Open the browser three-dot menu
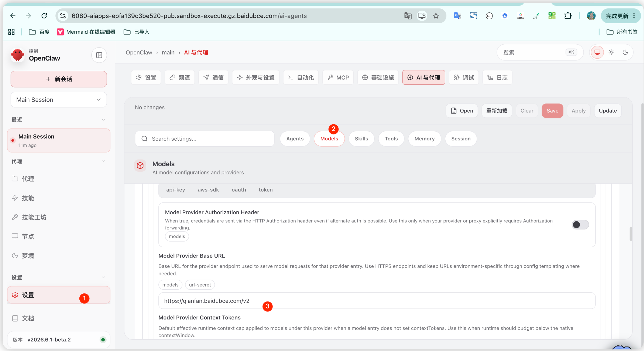 [x=634, y=16]
